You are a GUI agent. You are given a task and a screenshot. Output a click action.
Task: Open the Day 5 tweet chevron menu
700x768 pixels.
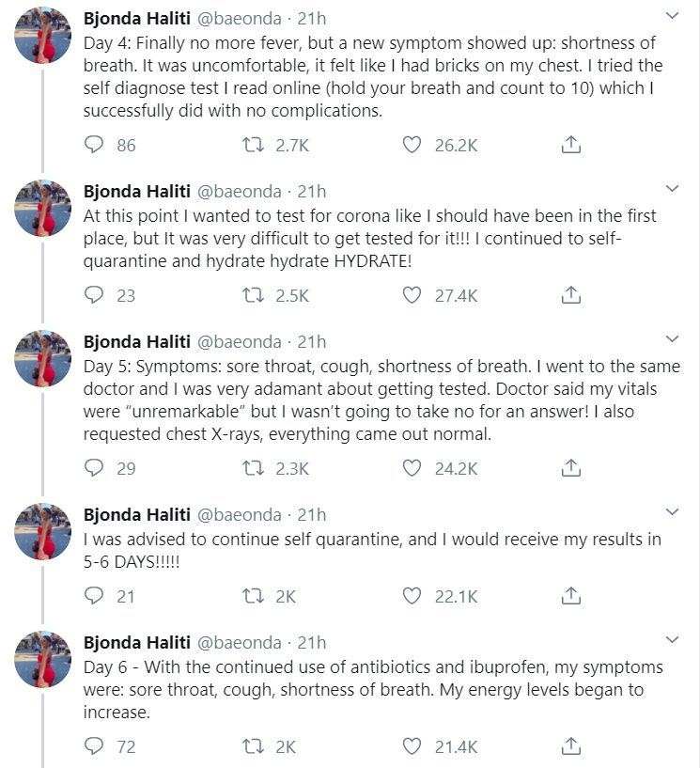pos(673,339)
